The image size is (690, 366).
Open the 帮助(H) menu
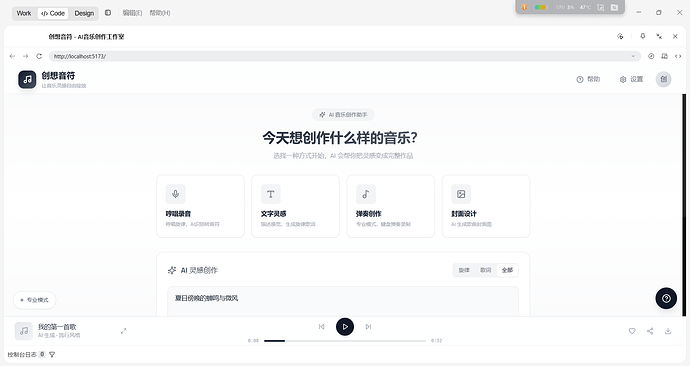[x=160, y=13]
